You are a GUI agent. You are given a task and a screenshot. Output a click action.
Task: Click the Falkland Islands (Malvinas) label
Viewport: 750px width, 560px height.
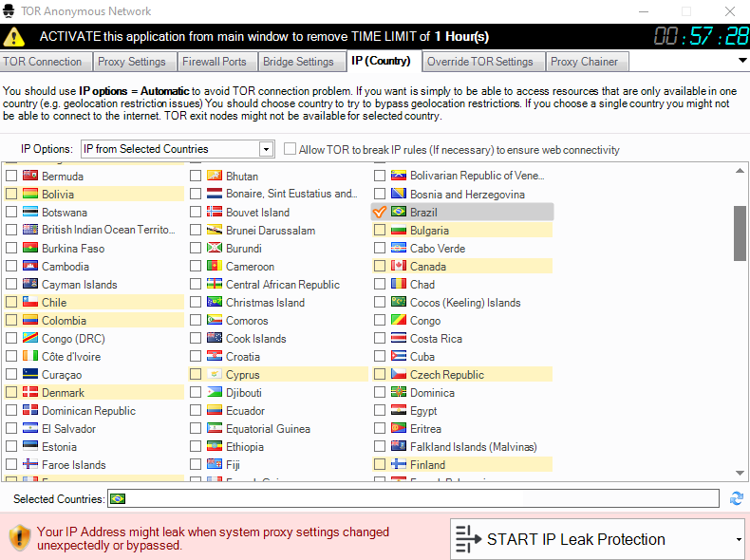[x=474, y=447]
